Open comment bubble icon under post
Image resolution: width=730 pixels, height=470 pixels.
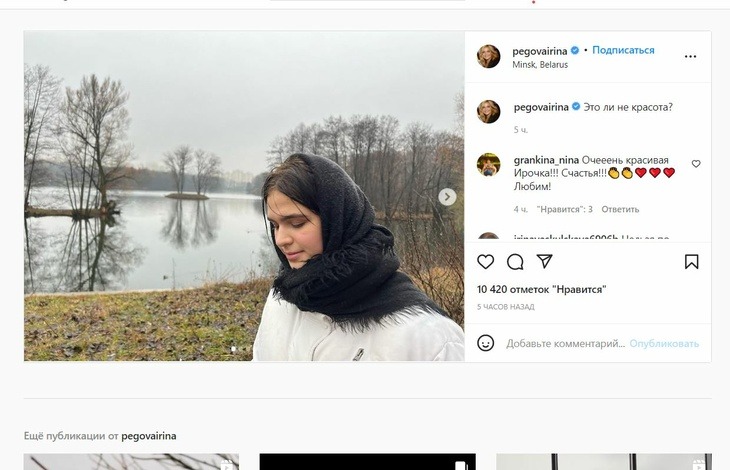[x=515, y=262]
